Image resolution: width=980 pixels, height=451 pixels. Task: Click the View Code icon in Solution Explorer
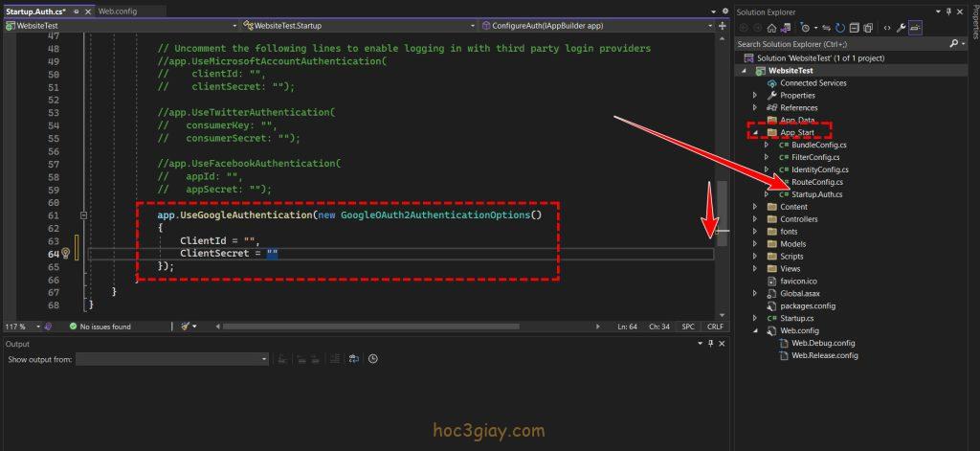887,28
